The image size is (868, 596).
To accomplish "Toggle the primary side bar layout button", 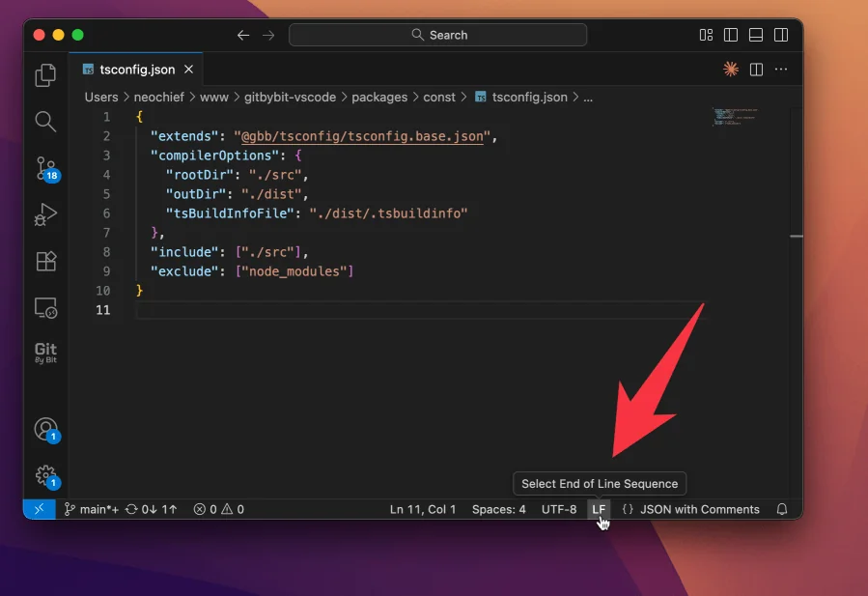I will pyautogui.click(x=731, y=35).
